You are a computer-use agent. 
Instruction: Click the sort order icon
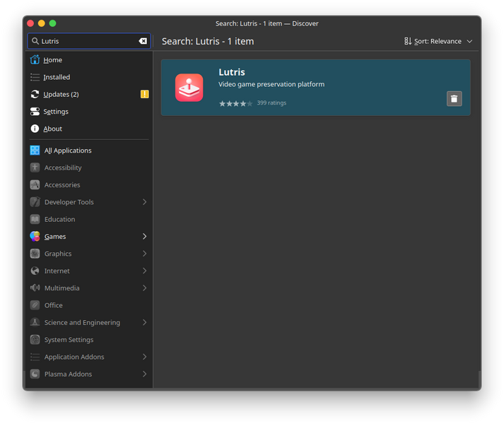pyautogui.click(x=408, y=41)
